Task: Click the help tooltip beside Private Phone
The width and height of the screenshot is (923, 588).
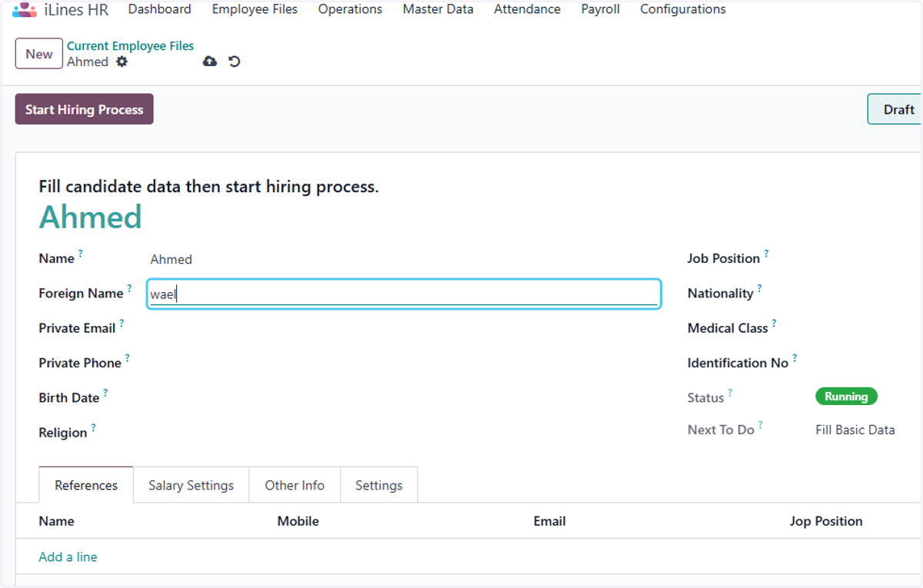Action: 128,358
